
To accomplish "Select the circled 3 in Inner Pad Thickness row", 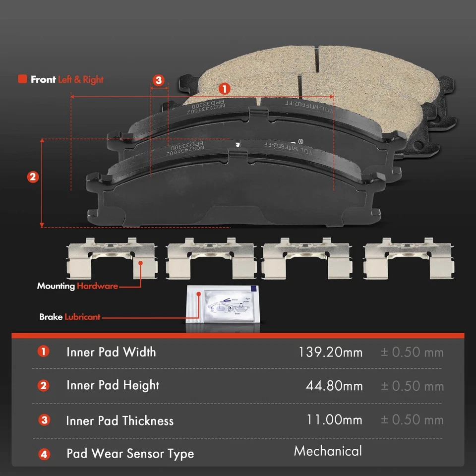I will click(44, 420).
